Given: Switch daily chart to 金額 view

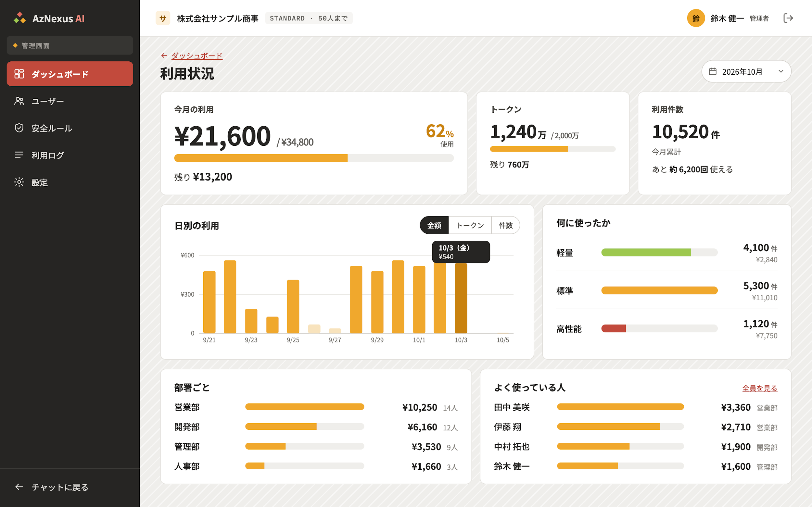Looking at the screenshot, I should click(x=434, y=225).
